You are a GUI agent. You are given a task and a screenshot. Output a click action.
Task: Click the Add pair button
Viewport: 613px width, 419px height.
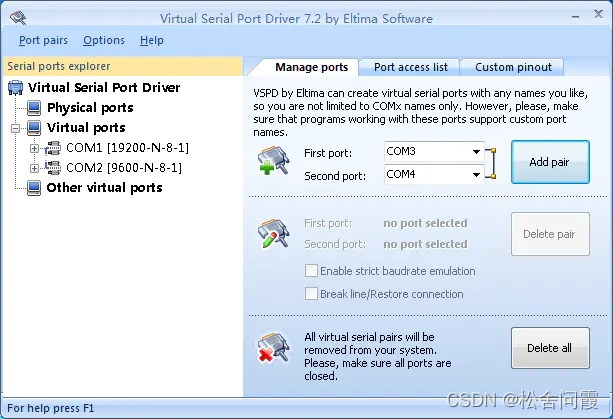click(x=550, y=162)
